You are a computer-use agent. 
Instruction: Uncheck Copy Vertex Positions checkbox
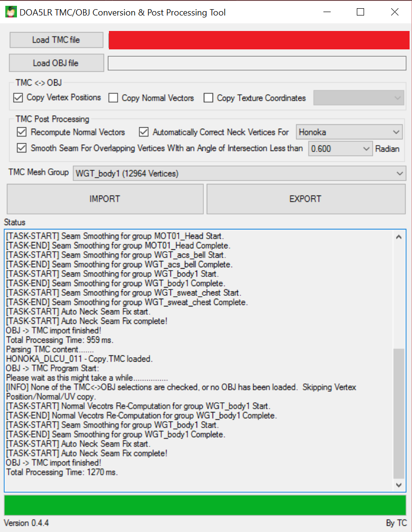pyautogui.click(x=18, y=98)
